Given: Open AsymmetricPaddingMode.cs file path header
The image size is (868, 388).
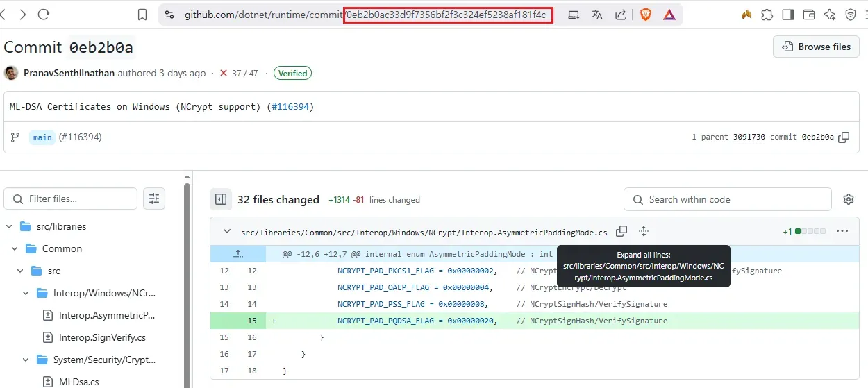Looking at the screenshot, I should (x=424, y=232).
